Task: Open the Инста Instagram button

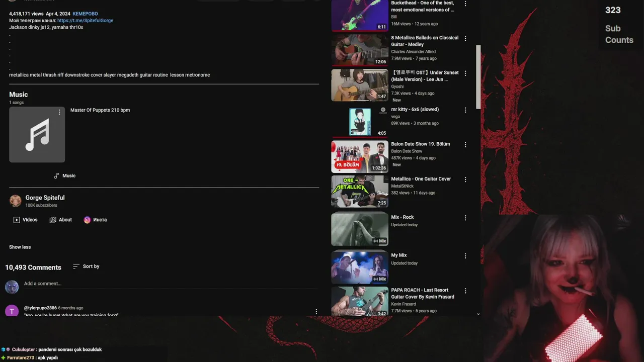Action: pyautogui.click(x=95, y=220)
